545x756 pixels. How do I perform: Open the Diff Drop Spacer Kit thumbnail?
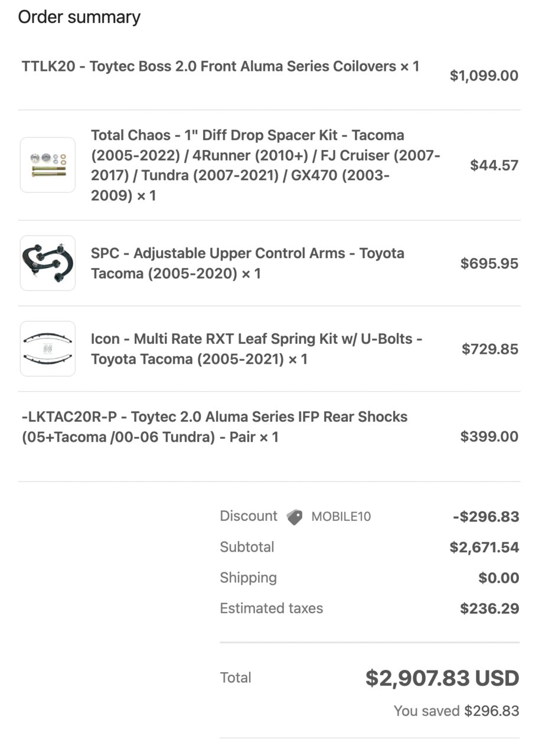[x=48, y=165]
